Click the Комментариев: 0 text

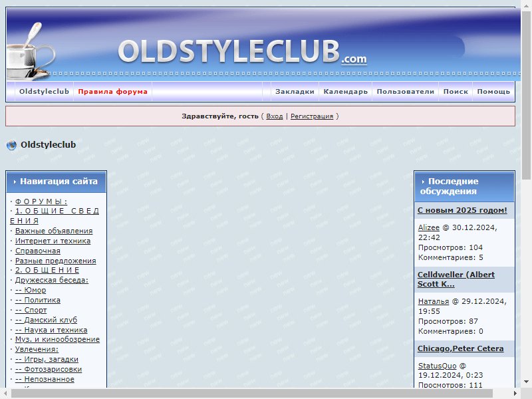click(x=451, y=331)
